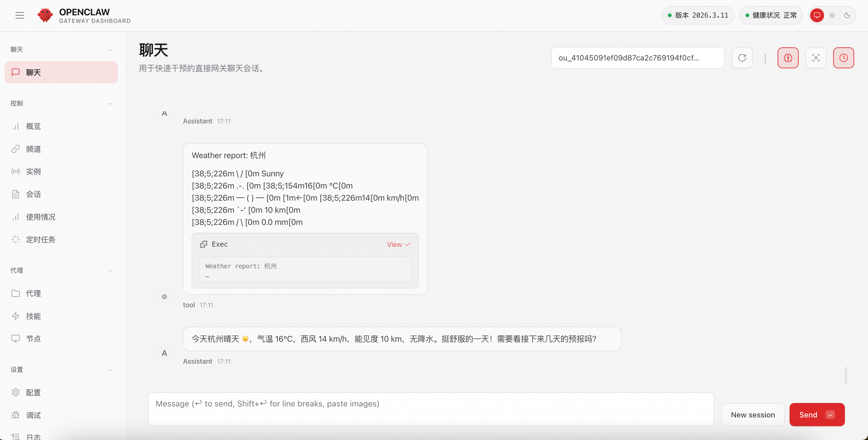The image size is (868, 440).
Task: Click the tool gear avatar icon
Action: (x=164, y=297)
